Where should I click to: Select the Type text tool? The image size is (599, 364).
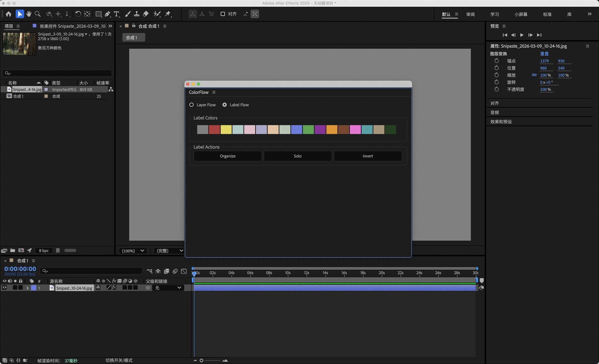[x=116, y=14]
